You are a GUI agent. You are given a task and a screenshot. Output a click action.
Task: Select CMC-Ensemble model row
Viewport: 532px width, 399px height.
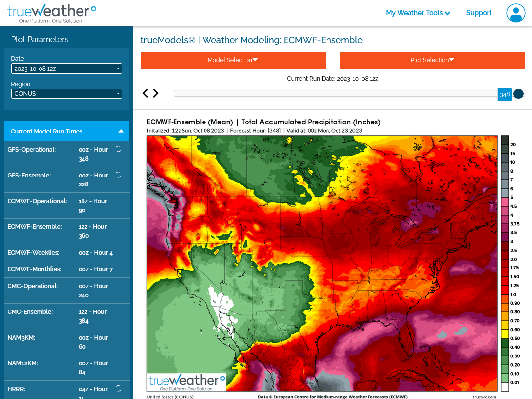coord(67,316)
